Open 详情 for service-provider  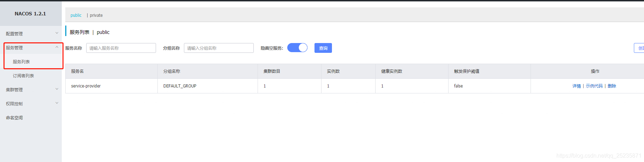pos(577,86)
